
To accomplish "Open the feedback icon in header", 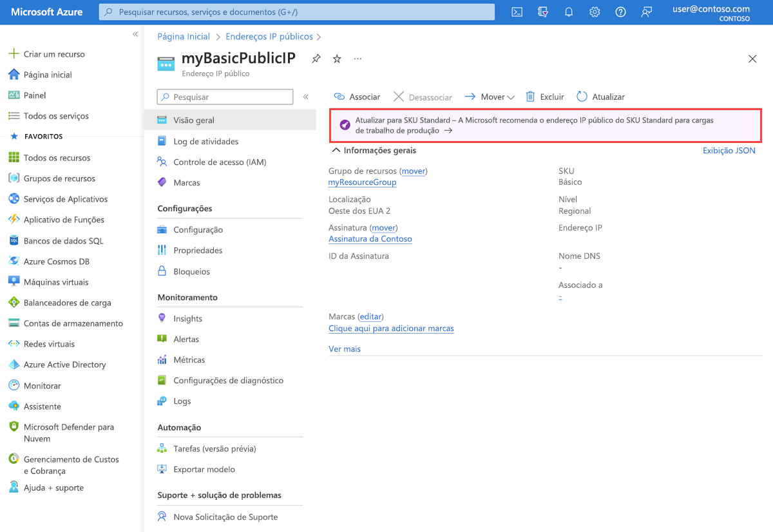I will (647, 12).
